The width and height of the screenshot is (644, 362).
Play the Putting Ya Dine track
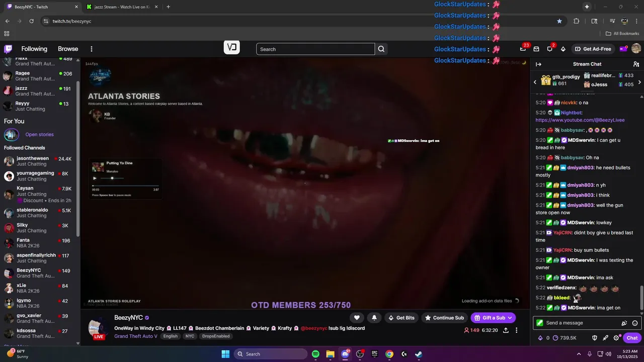95,178
